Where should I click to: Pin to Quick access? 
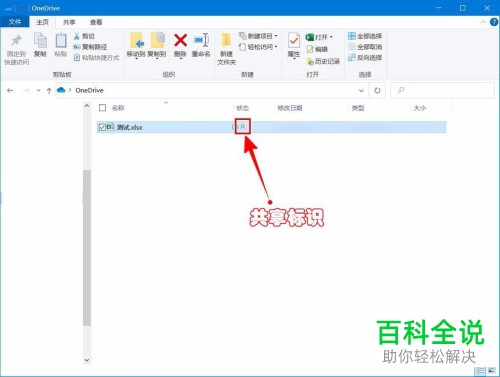[16, 49]
